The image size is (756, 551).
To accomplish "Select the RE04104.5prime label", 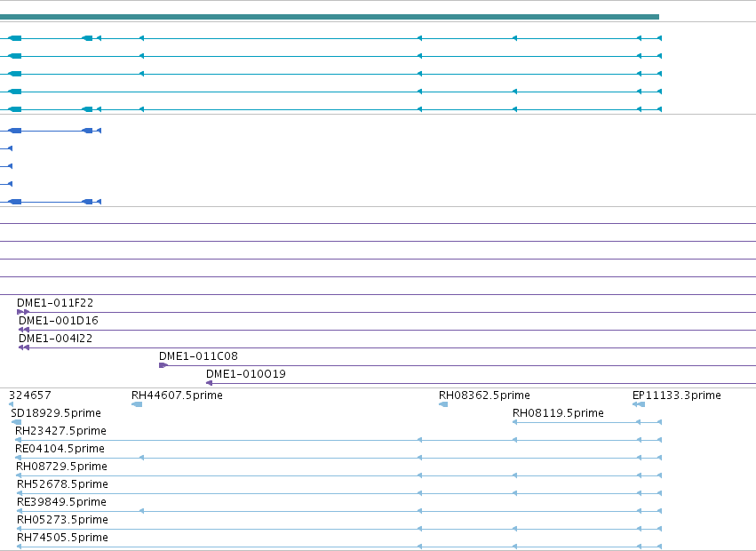I will click(60, 449).
